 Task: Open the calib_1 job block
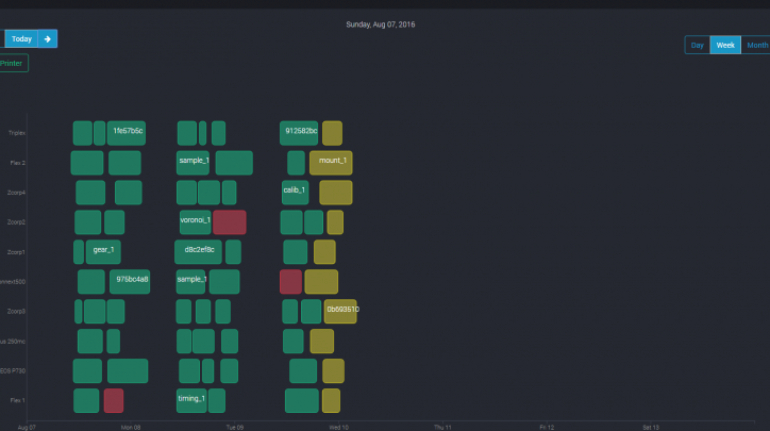[295, 192]
